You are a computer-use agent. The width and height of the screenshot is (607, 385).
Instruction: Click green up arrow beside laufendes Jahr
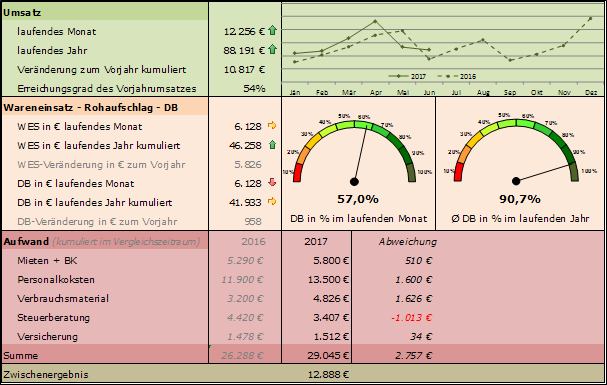pos(273,49)
